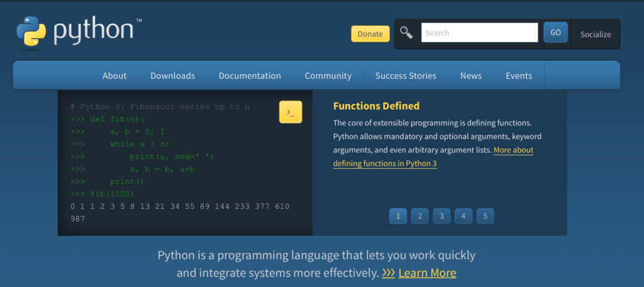Switch to slide 4

464,217
